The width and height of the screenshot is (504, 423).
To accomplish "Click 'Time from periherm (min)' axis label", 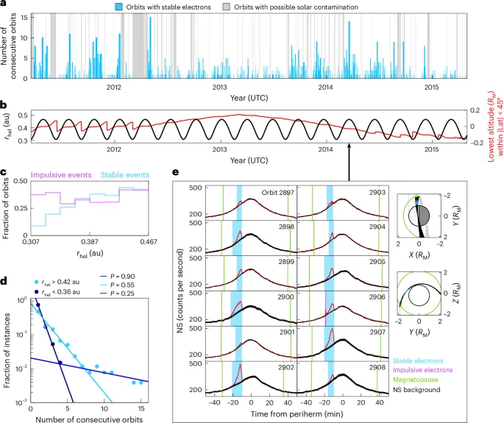I will pos(297,413).
